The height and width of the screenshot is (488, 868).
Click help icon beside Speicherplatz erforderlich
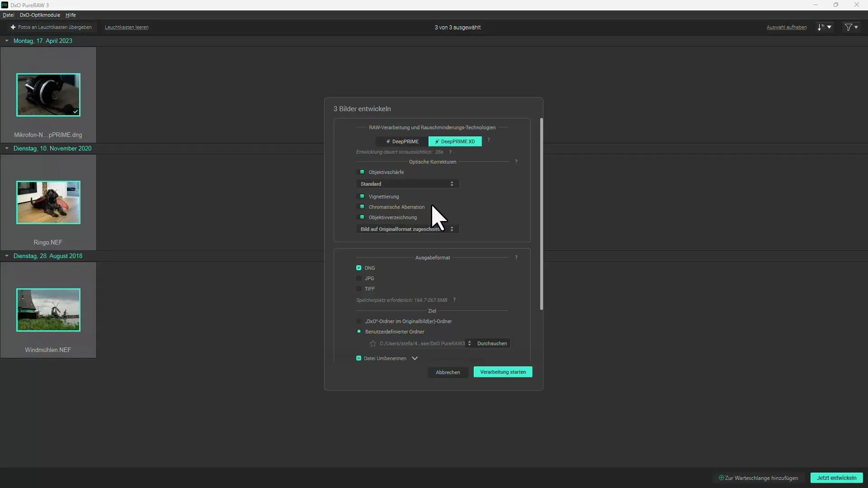point(454,300)
